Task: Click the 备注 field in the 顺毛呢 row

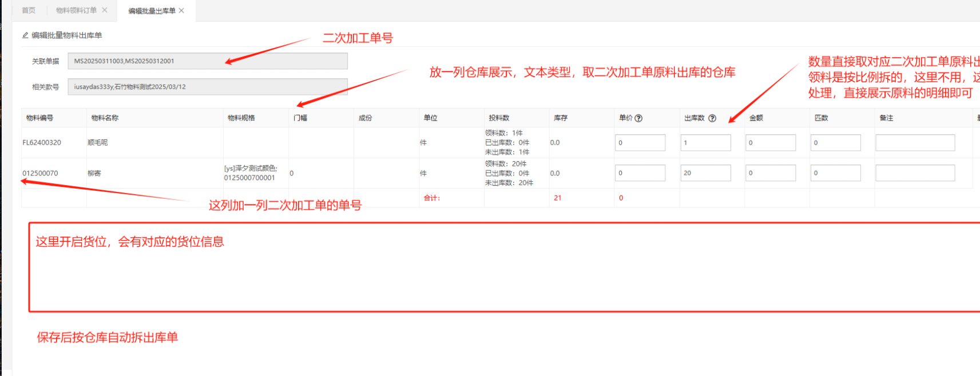Action: click(915, 143)
